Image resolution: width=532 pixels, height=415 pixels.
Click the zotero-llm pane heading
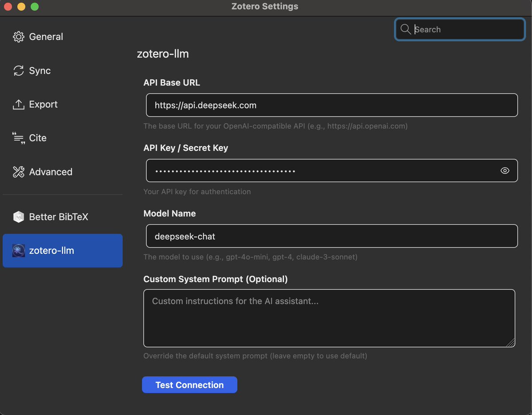coord(163,54)
